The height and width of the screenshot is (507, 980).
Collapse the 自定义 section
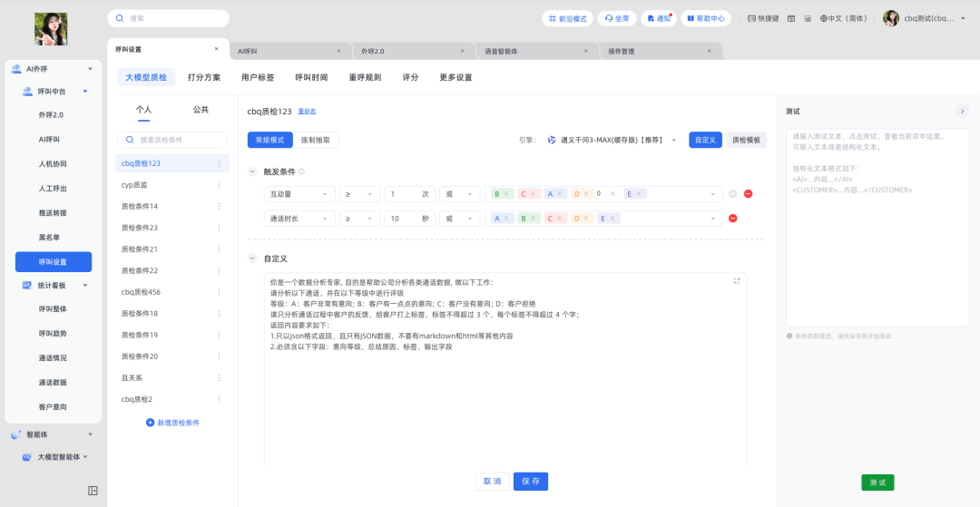point(252,258)
